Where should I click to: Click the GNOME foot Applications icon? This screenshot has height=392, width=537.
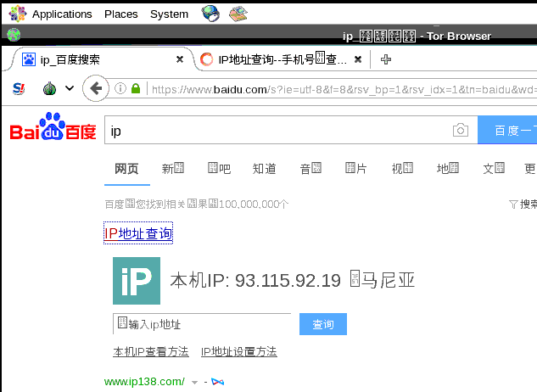17,14
